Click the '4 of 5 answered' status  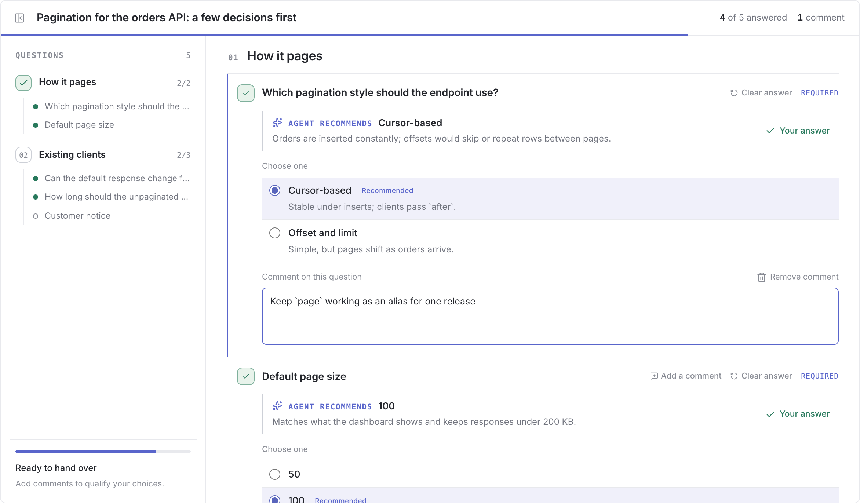tap(753, 18)
